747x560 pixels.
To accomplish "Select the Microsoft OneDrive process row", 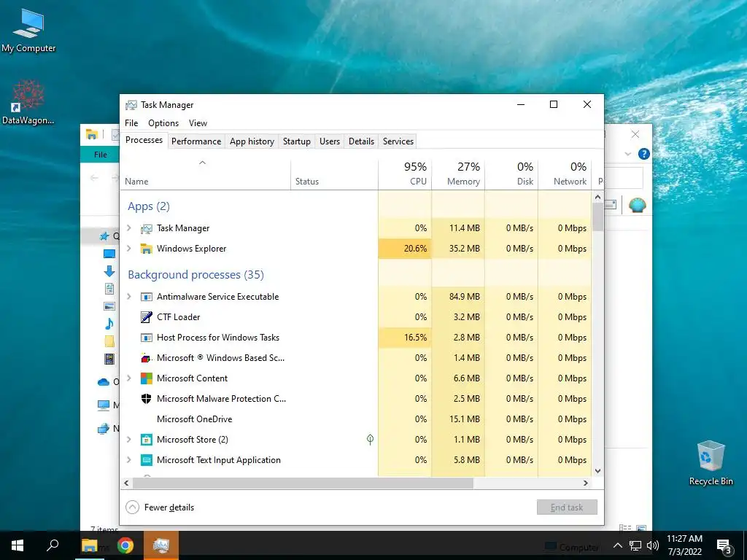I will pyautogui.click(x=356, y=419).
